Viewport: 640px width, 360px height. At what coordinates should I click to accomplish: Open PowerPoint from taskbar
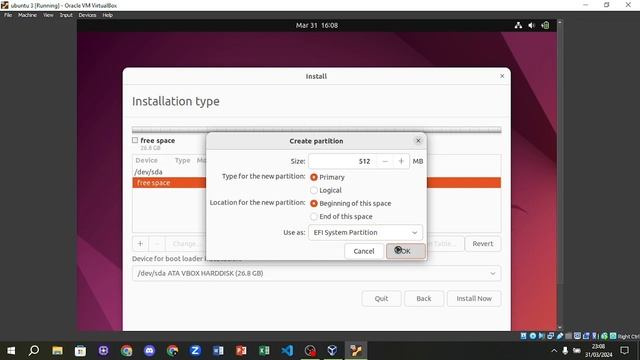click(241, 351)
